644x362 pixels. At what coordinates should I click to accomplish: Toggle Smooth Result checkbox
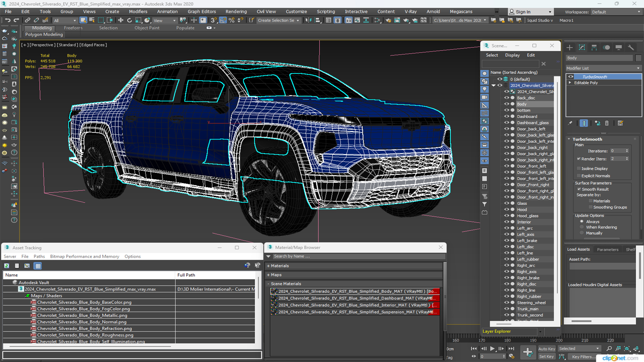(579, 189)
